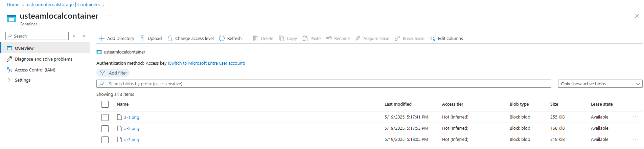Image resolution: width=644 pixels, height=149 pixels.
Task: Toggle the select-all checkbox in table header
Action: 105,104
